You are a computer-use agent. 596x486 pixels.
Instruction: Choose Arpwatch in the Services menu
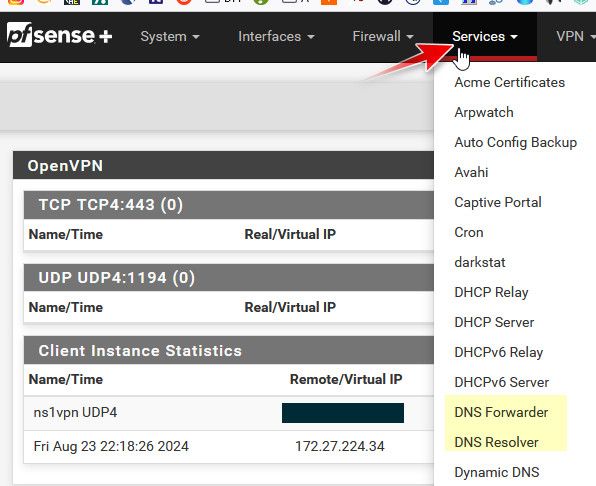click(x=483, y=112)
